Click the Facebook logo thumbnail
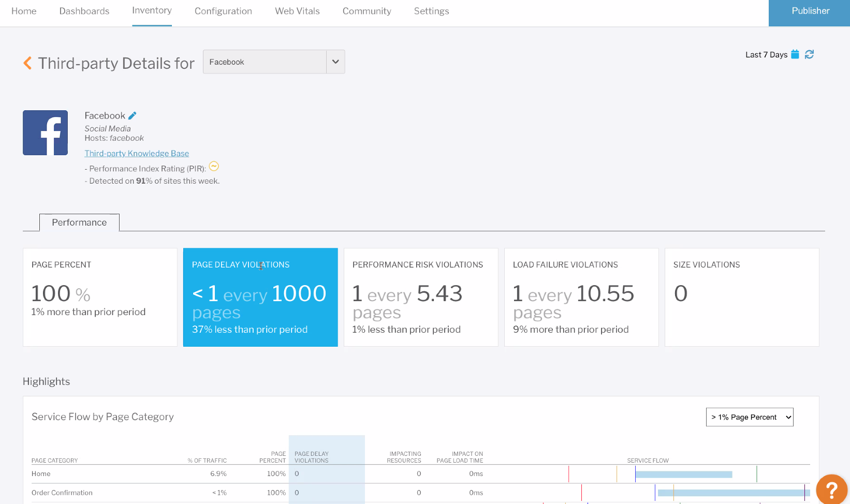This screenshot has width=850, height=504. pyautogui.click(x=46, y=132)
